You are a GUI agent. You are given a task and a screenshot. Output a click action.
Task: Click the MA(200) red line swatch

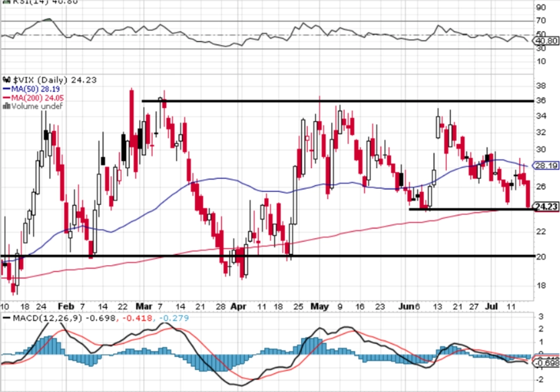click(x=6, y=98)
